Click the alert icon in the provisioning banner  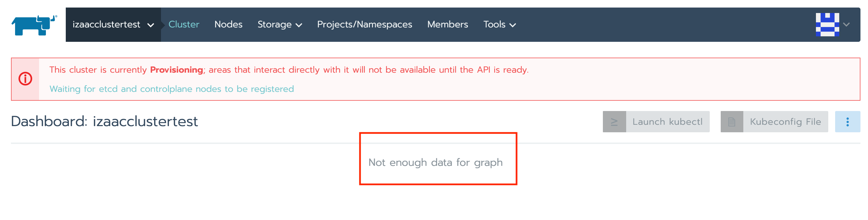pyautogui.click(x=25, y=79)
